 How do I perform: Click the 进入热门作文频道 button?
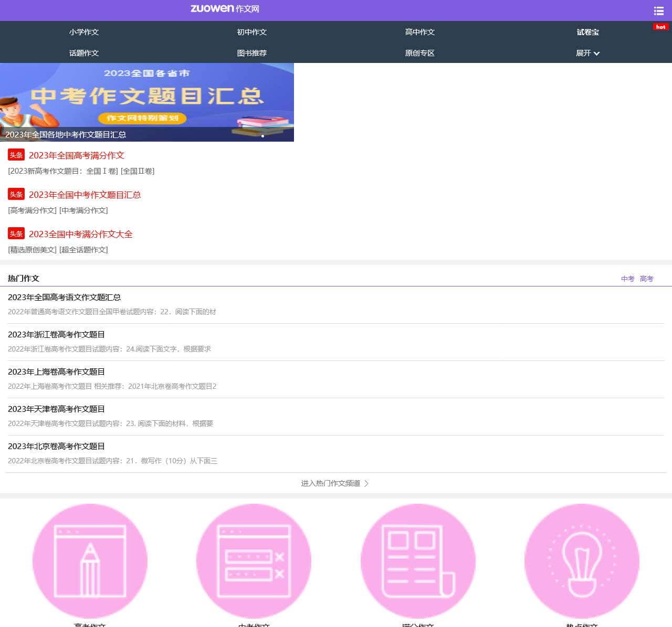tap(334, 483)
